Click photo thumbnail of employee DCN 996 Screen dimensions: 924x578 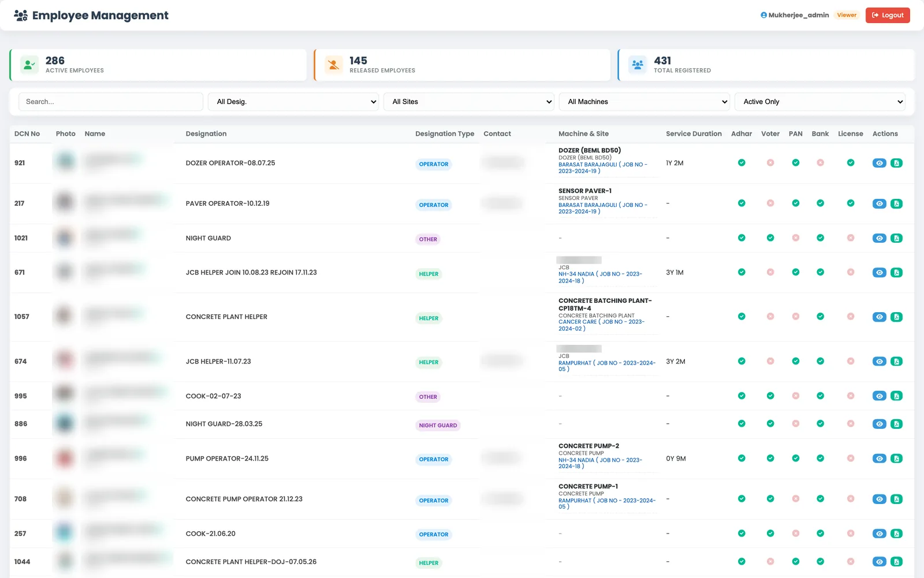pos(65,458)
